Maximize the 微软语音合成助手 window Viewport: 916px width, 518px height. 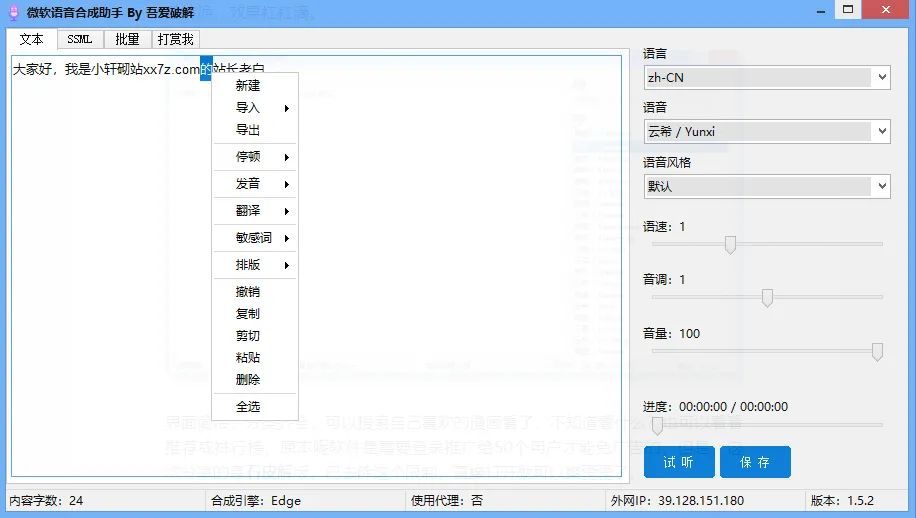(x=848, y=9)
